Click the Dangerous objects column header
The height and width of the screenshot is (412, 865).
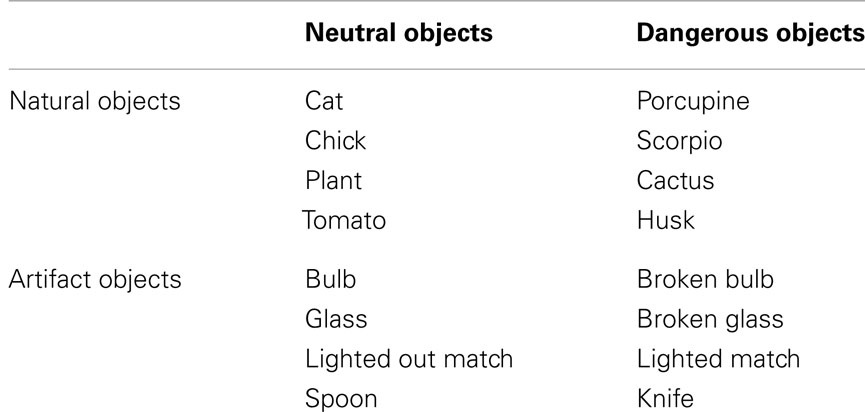coord(751,34)
